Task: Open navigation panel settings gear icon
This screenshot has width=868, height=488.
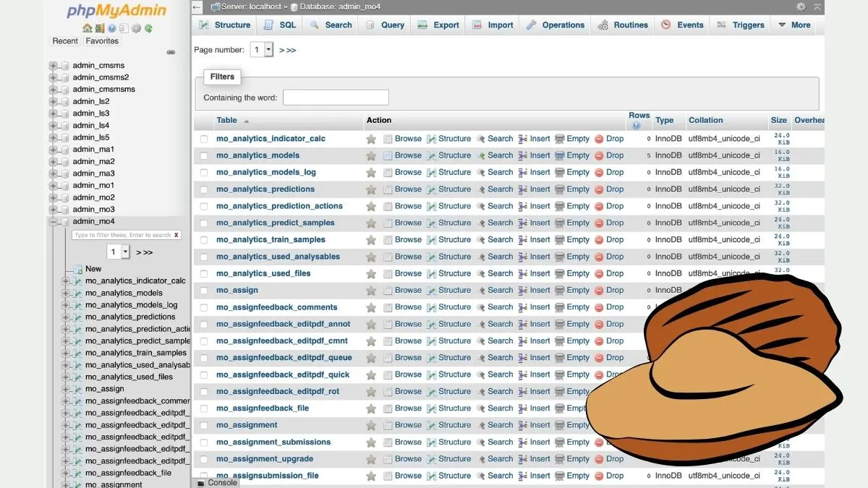Action: [136, 28]
